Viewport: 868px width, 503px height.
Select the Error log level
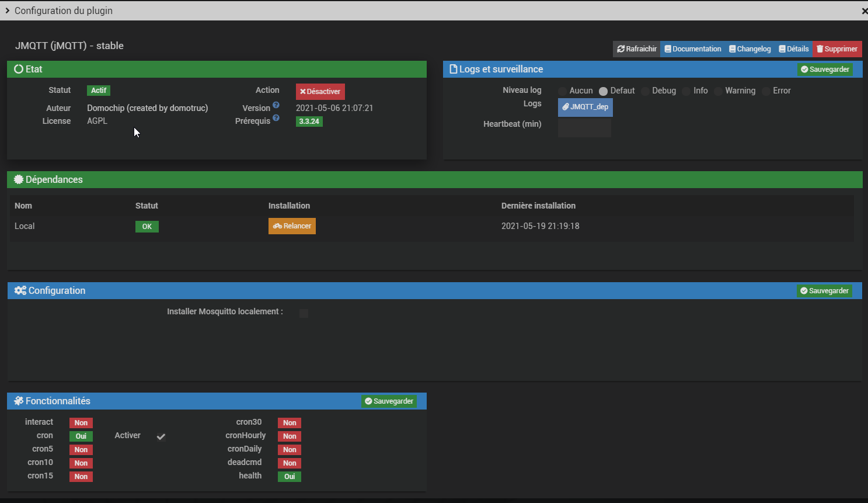[766, 91]
